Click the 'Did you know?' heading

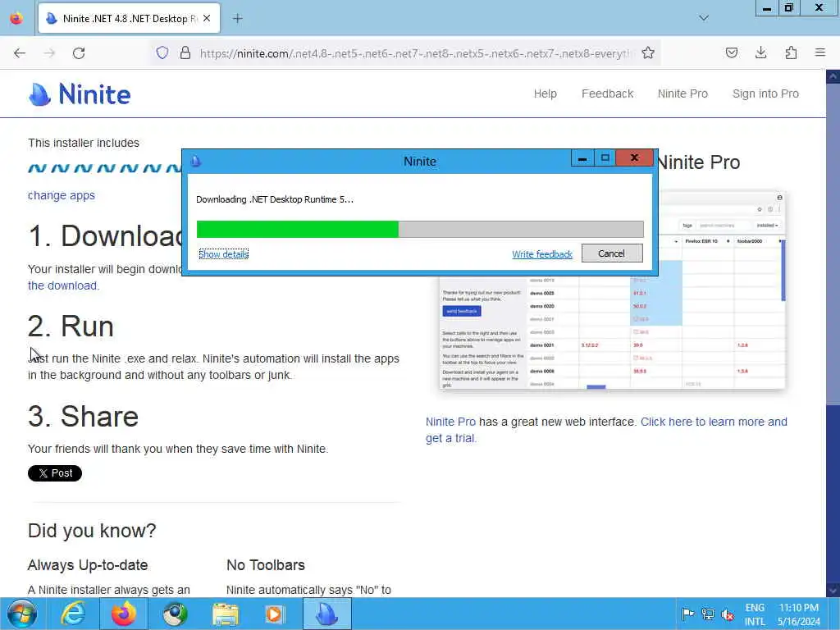tap(92, 531)
